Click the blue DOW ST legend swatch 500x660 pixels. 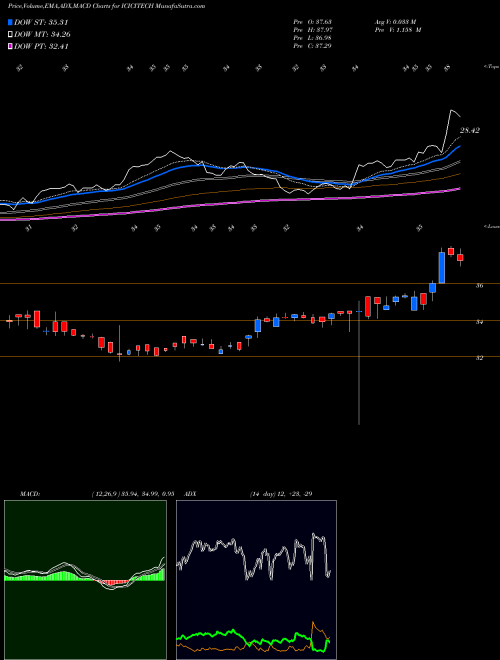click(10, 22)
